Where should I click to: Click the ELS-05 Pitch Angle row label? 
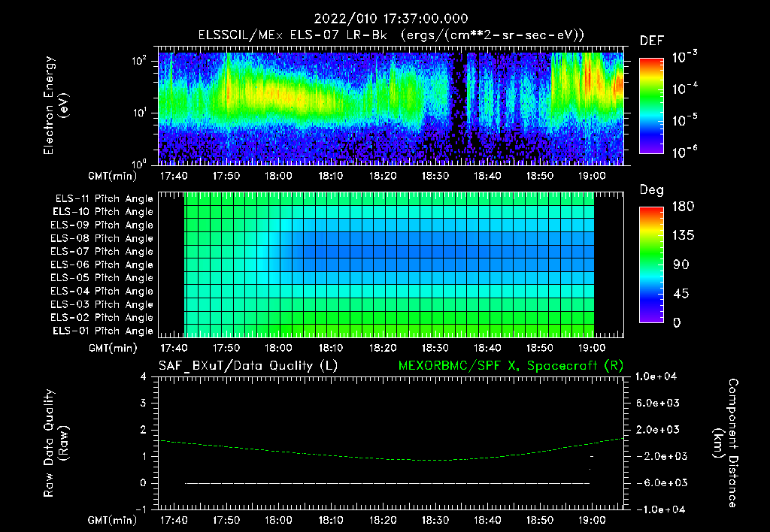102,278
